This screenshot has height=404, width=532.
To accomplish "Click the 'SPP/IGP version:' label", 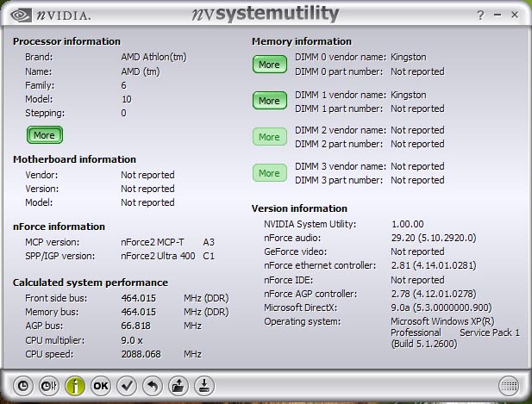I will [x=60, y=256].
